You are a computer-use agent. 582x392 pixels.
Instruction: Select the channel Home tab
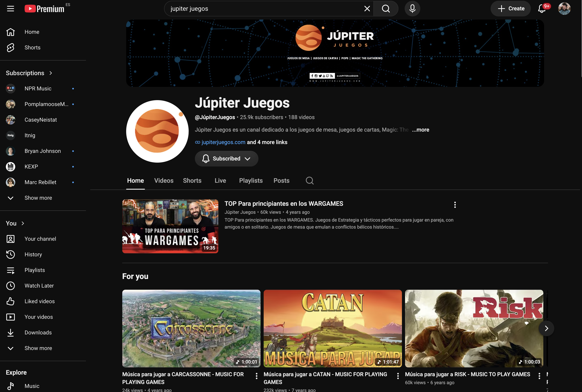click(x=135, y=181)
